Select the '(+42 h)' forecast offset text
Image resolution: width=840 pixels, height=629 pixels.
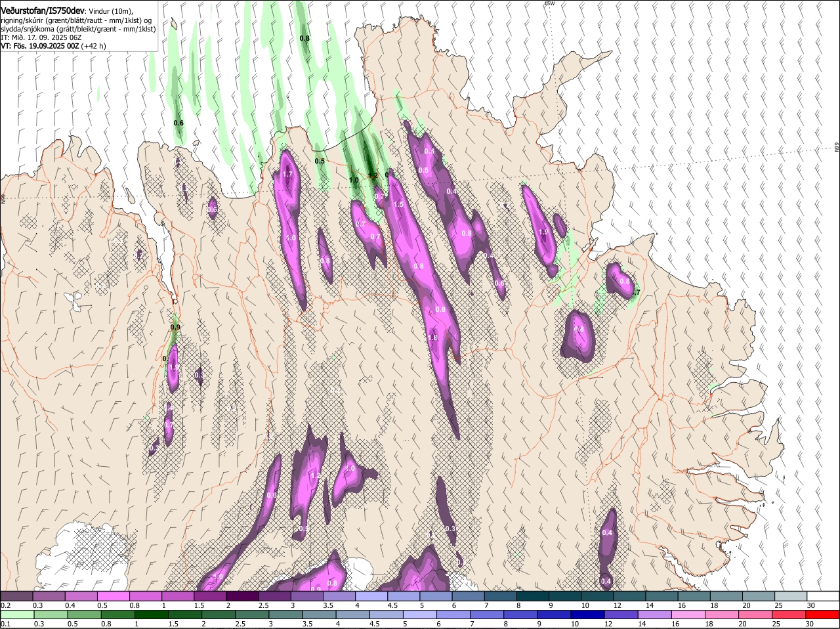[94, 47]
